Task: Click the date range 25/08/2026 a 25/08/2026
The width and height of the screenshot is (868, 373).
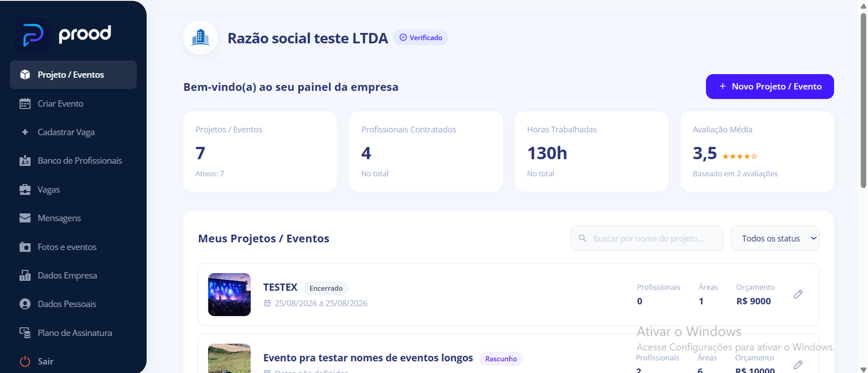Action: (321, 303)
